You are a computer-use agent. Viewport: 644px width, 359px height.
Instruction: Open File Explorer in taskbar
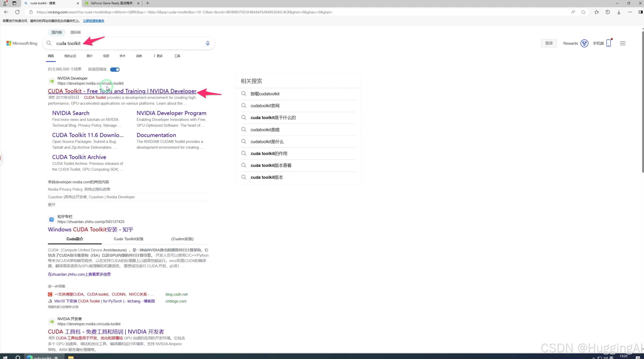pos(71,357)
